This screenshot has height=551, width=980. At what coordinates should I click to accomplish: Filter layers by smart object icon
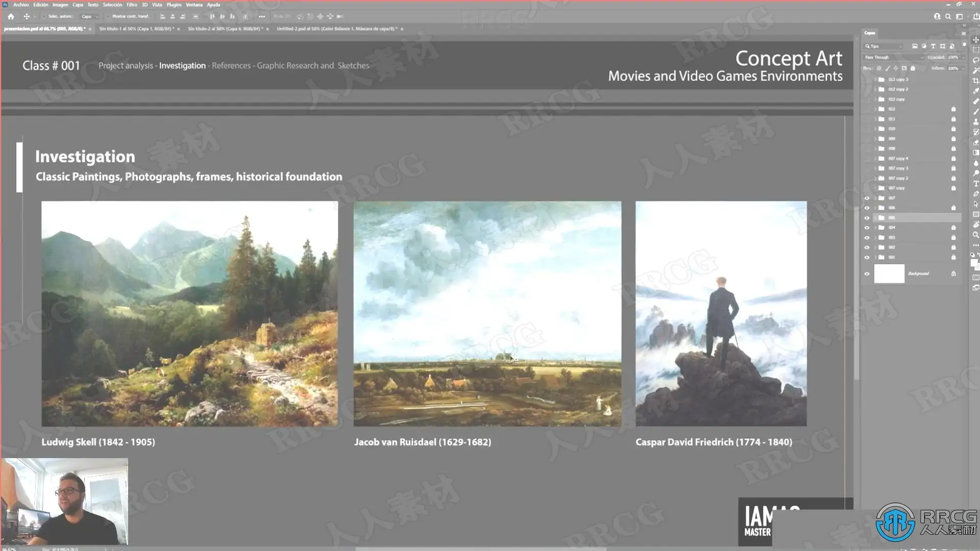coord(951,46)
